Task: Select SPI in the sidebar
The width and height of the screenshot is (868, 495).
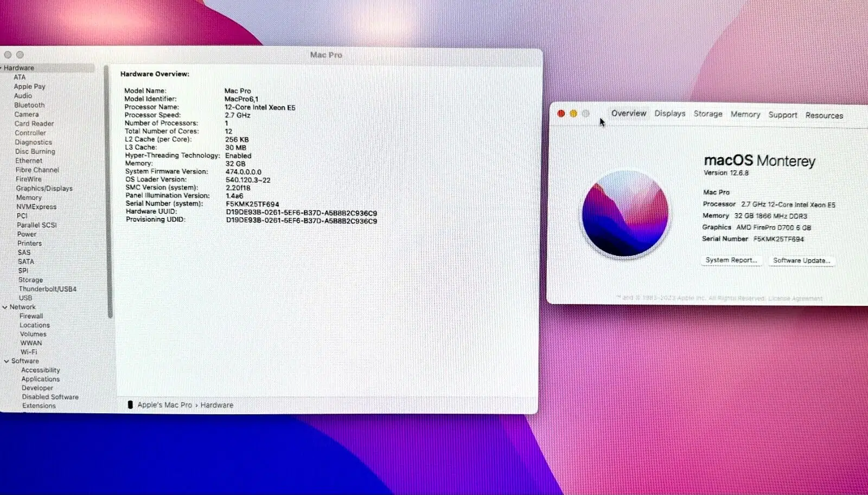Action: click(x=23, y=271)
